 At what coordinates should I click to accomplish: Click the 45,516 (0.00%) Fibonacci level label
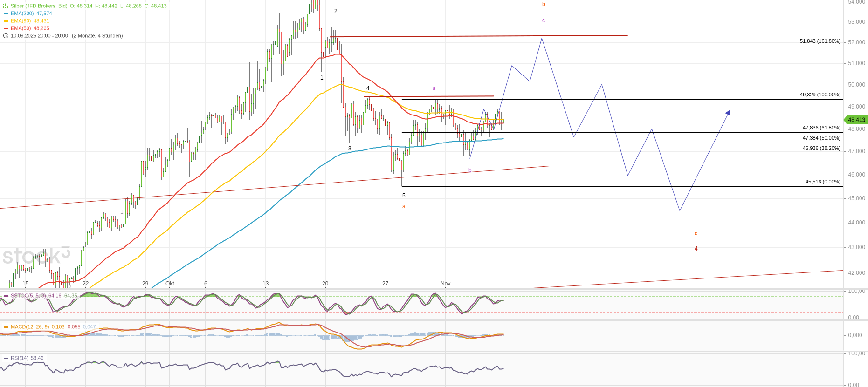point(823,182)
